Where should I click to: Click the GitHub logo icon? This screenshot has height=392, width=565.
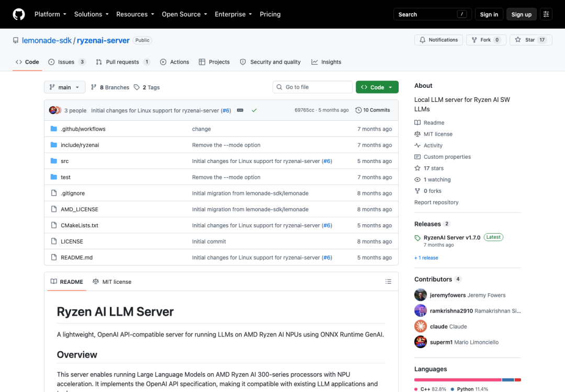click(19, 15)
